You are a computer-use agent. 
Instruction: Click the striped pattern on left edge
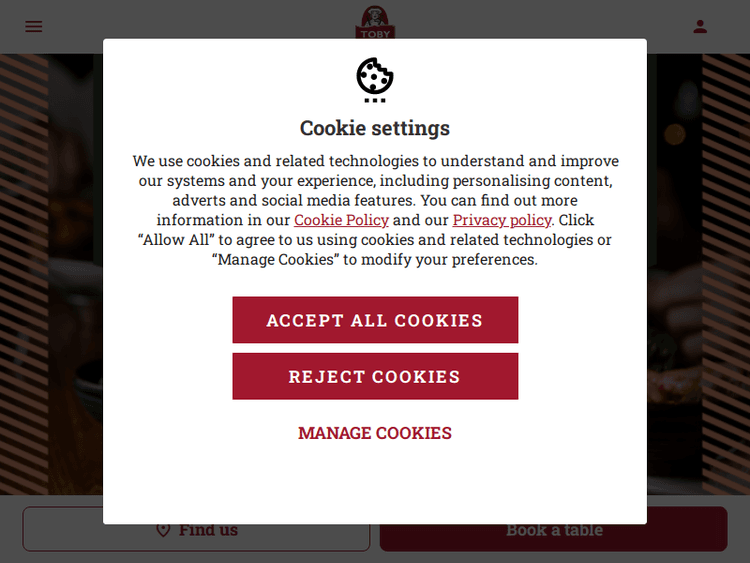tap(24, 274)
